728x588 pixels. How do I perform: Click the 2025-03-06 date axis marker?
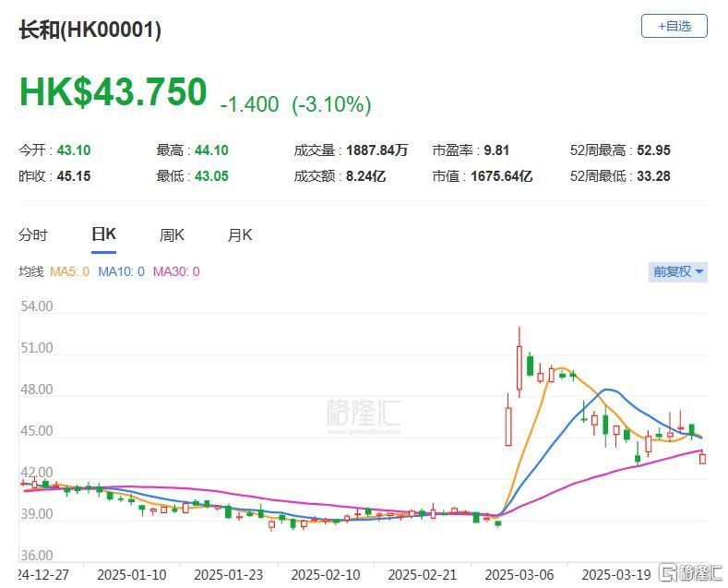pyautogui.click(x=519, y=575)
